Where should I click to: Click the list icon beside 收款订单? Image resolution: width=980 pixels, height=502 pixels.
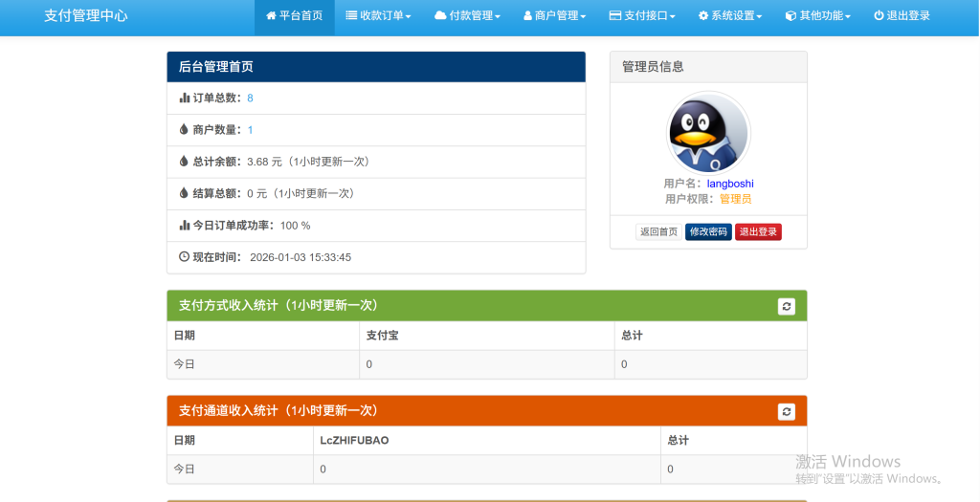[x=352, y=16]
